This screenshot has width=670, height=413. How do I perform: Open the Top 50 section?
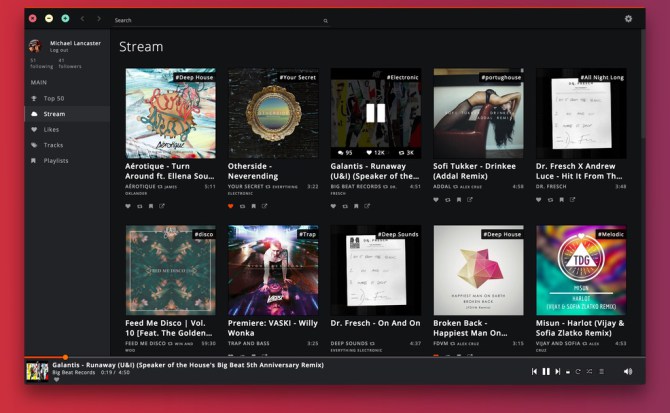point(67,98)
